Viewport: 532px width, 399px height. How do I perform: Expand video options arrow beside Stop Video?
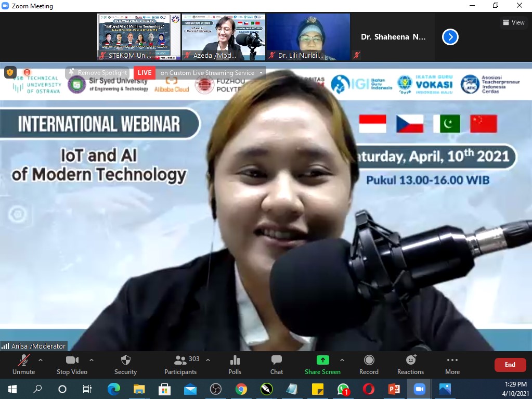[x=92, y=360]
